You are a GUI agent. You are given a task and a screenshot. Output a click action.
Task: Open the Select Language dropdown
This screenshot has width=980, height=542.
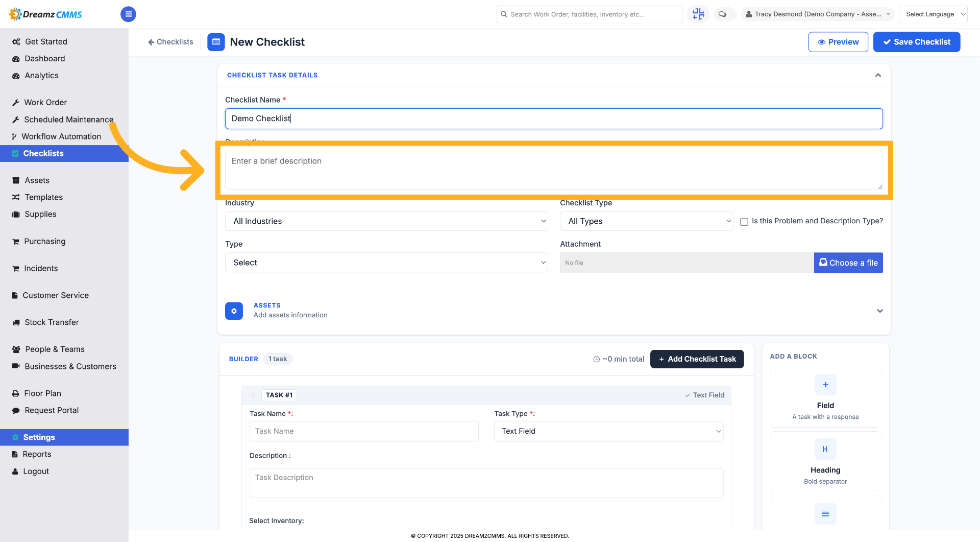coord(933,14)
